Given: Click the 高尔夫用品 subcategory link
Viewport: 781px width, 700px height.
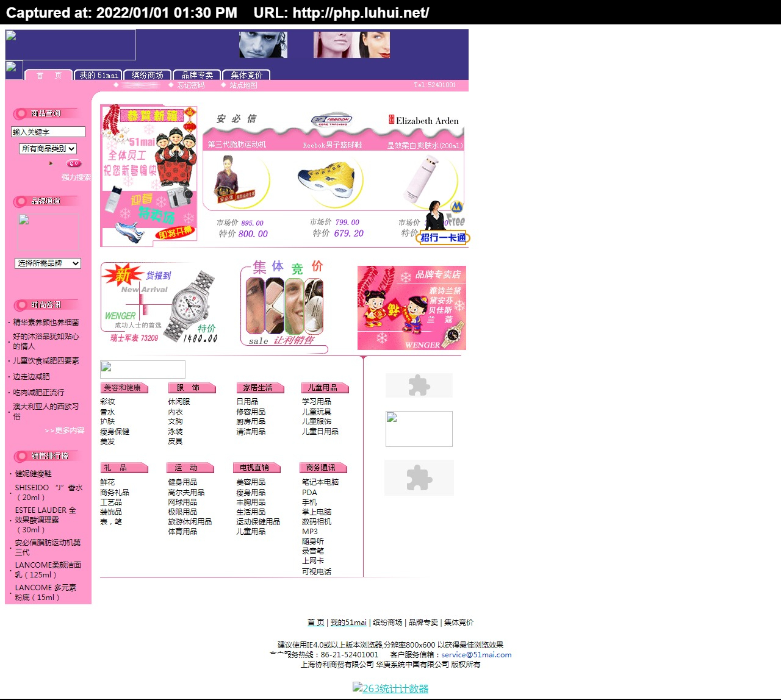Looking at the screenshot, I should click(x=186, y=493).
